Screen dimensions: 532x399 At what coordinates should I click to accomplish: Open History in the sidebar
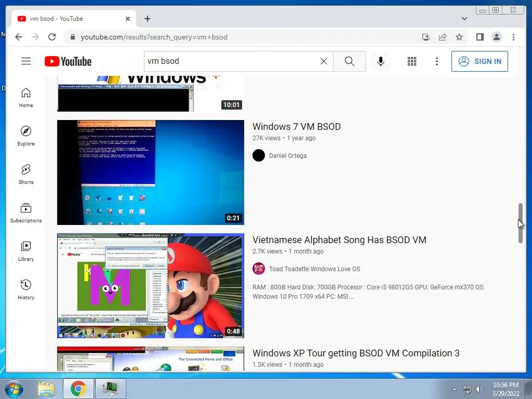[26, 289]
